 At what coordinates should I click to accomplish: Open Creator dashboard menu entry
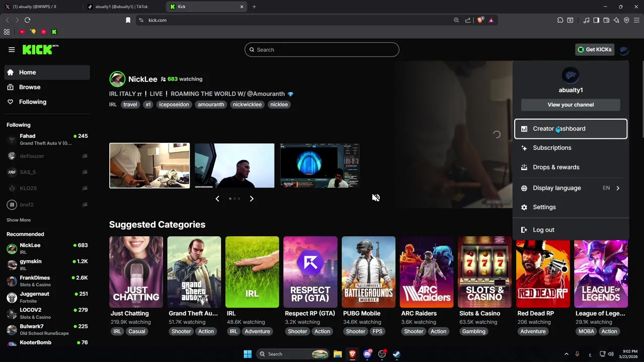pos(571,129)
